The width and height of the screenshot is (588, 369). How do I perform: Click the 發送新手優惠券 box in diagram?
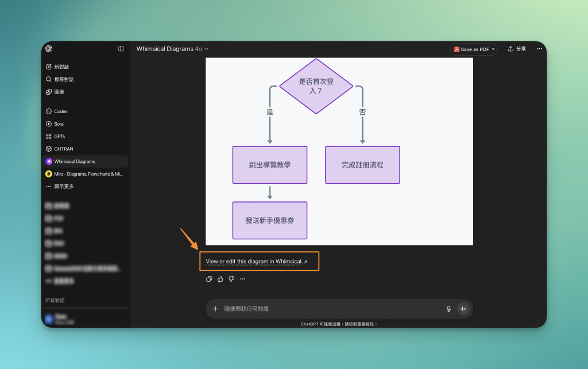[270, 220]
